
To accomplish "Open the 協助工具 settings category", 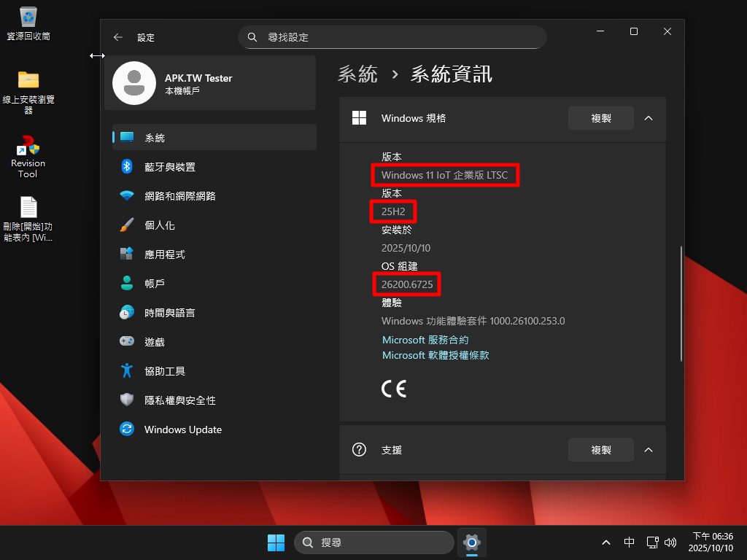I will (214, 370).
